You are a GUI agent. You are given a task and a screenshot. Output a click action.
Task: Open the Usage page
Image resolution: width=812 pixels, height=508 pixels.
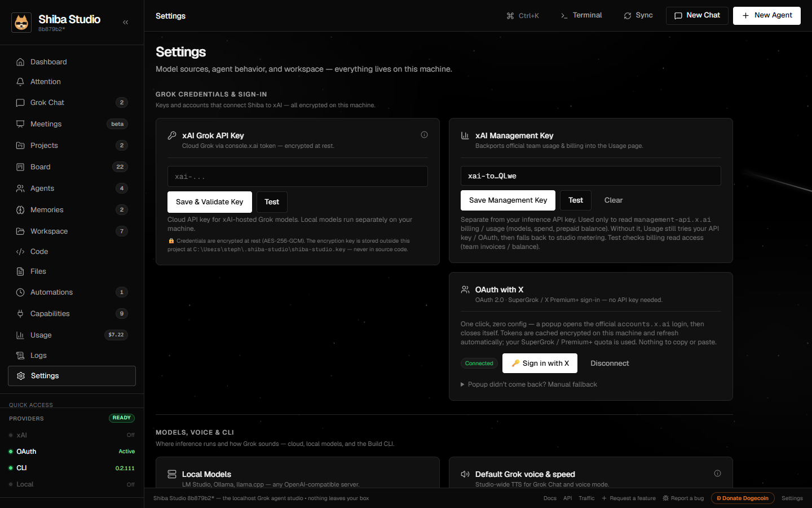(72, 335)
